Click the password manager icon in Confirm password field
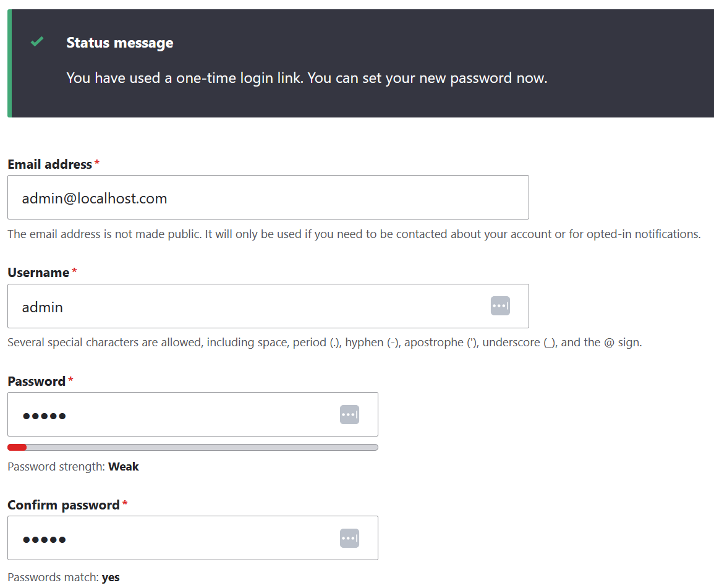Screen dimensions: 714x588 (x=349, y=539)
